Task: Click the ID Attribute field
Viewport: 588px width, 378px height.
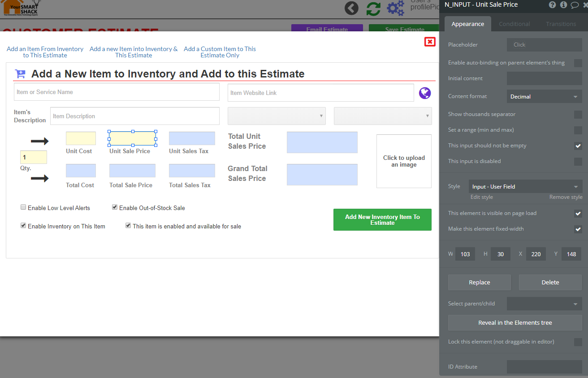Action: tap(545, 367)
